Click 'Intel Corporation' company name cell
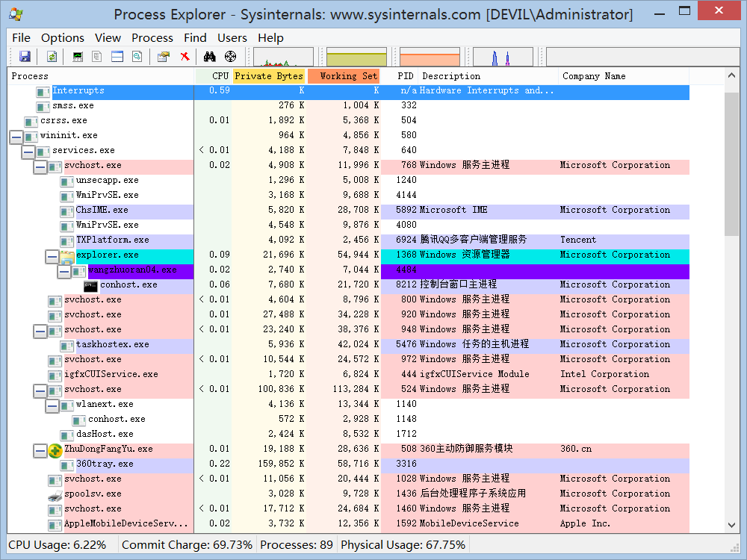The height and width of the screenshot is (560, 747). [x=604, y=374]
